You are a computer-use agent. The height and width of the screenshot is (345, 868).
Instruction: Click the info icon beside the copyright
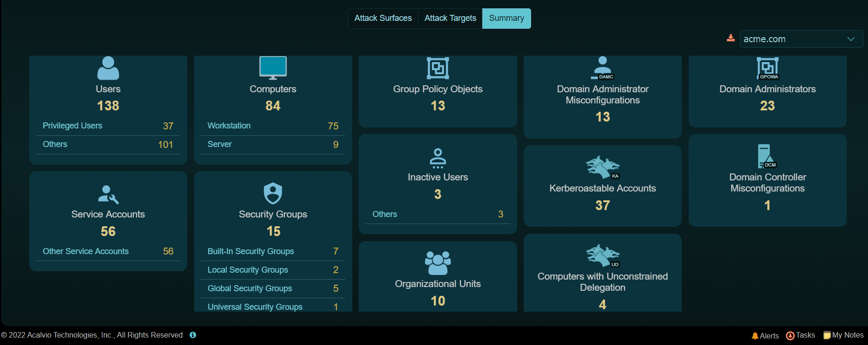click(193, 335)
